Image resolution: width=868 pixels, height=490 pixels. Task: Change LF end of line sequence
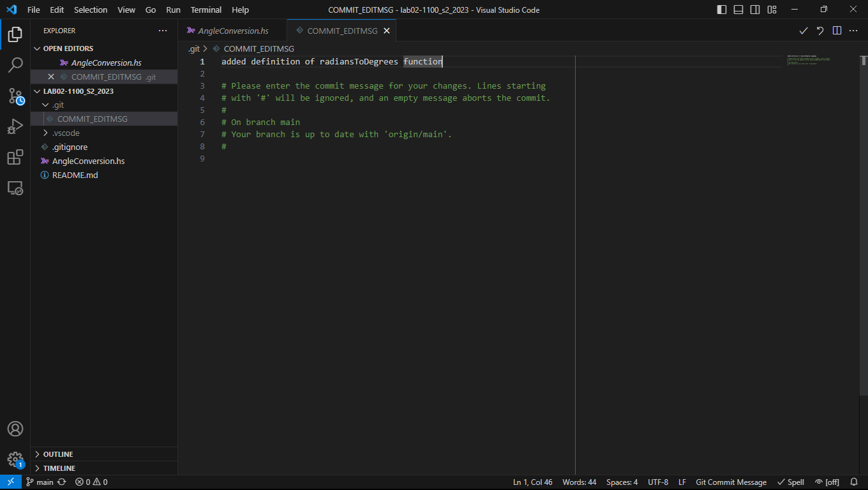coord(682,482)
